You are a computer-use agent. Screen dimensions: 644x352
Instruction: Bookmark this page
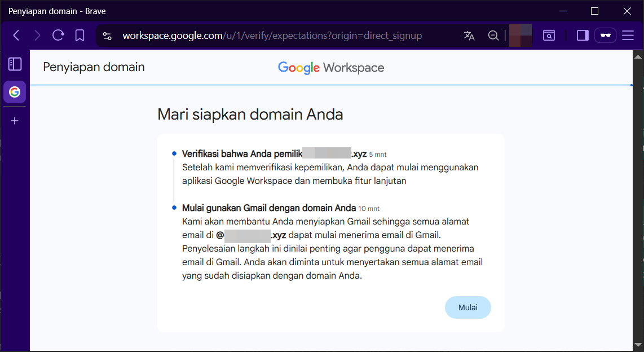(80, 36)
